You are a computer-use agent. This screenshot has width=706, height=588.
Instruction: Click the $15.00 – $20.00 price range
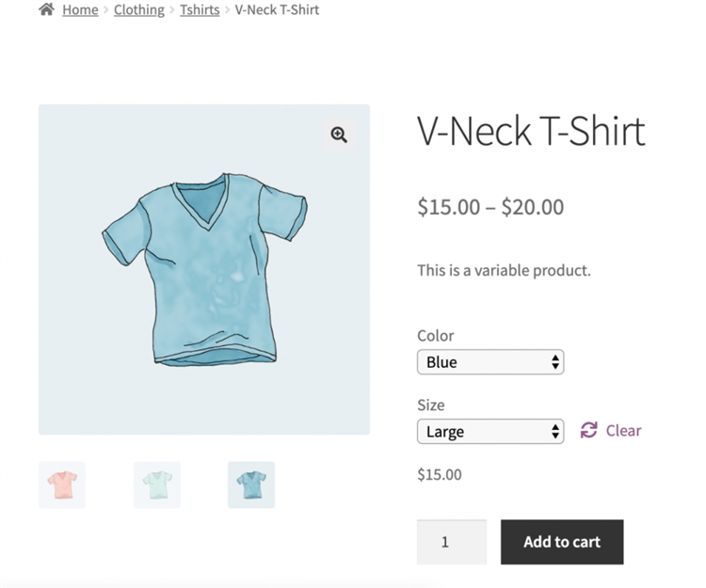(x=490, y=207)
